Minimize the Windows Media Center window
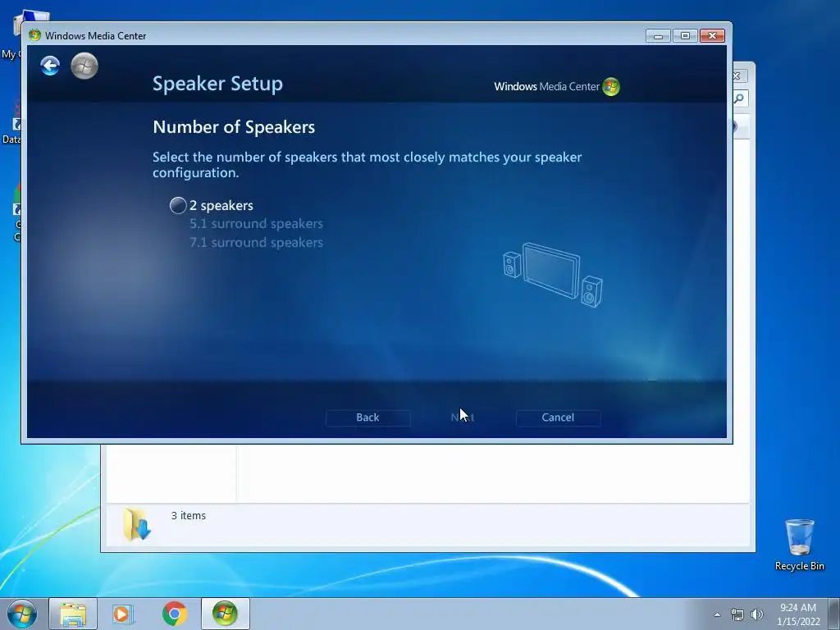 659,36
